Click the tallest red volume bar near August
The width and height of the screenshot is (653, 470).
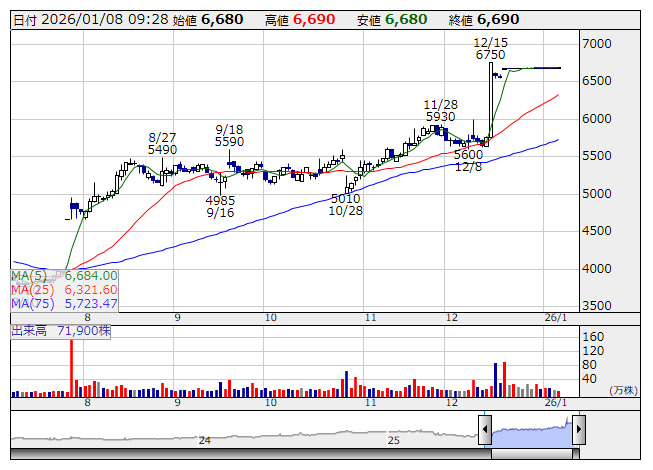coord(72,368)
